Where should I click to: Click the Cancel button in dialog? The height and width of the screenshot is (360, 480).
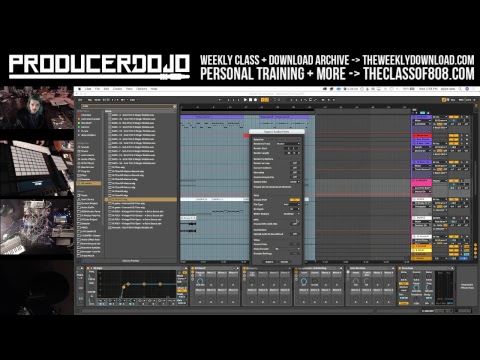pos(284,262)
